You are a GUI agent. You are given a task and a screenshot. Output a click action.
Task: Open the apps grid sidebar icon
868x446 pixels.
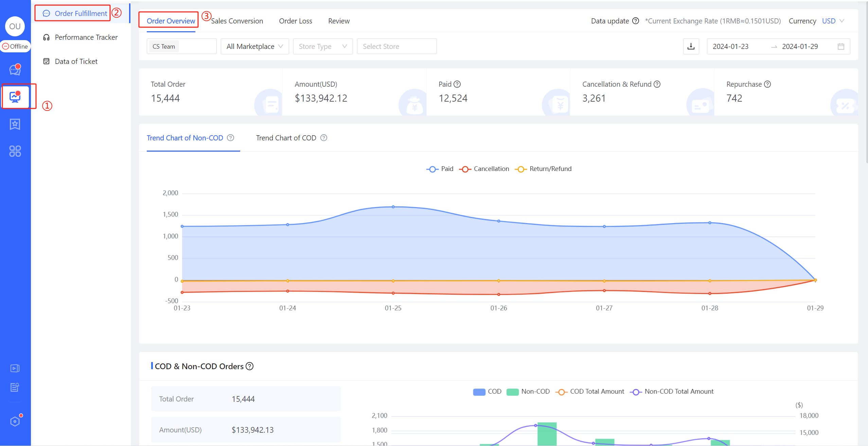(15, 151)
